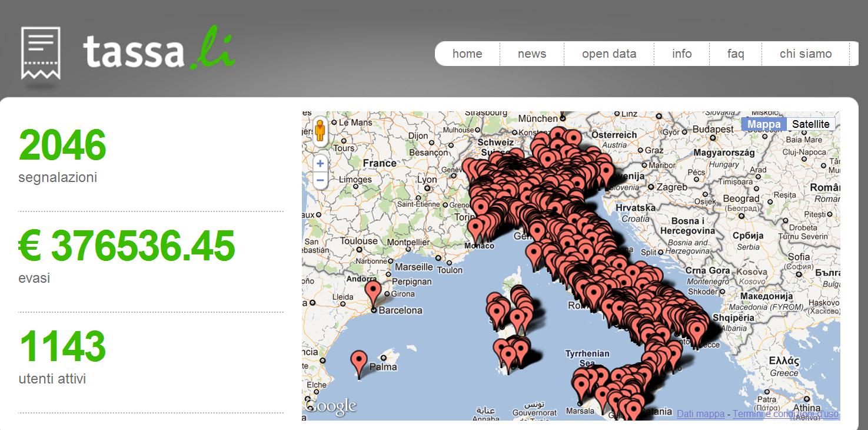
Task: Open the home menu item
Action: pos(467,54)
